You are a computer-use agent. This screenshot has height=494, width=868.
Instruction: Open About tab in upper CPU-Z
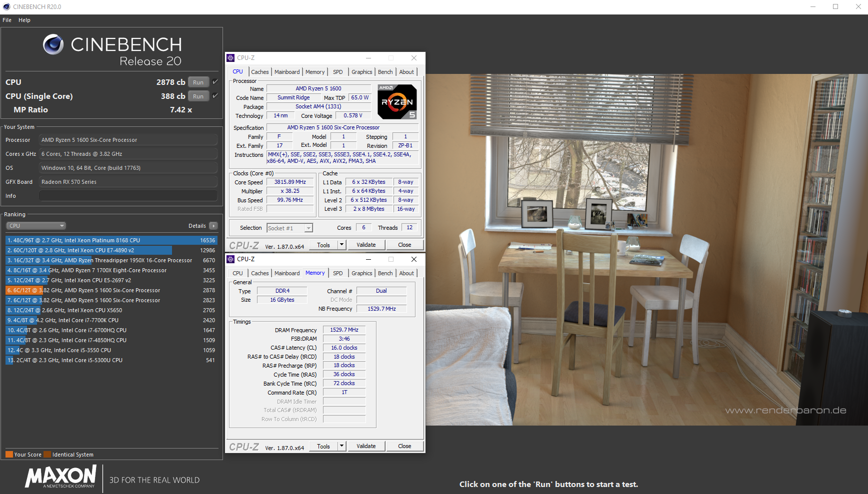click(406, 72)
